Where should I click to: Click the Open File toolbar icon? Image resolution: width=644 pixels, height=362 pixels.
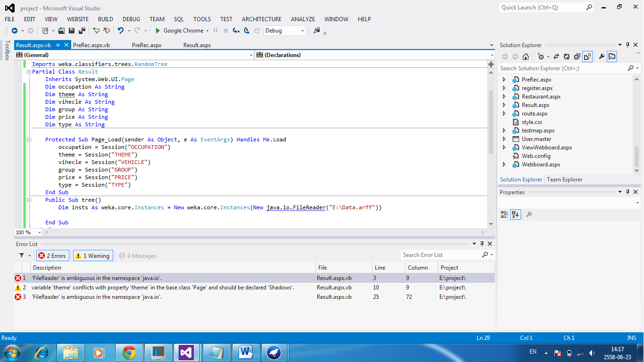[x=61, y=31]
